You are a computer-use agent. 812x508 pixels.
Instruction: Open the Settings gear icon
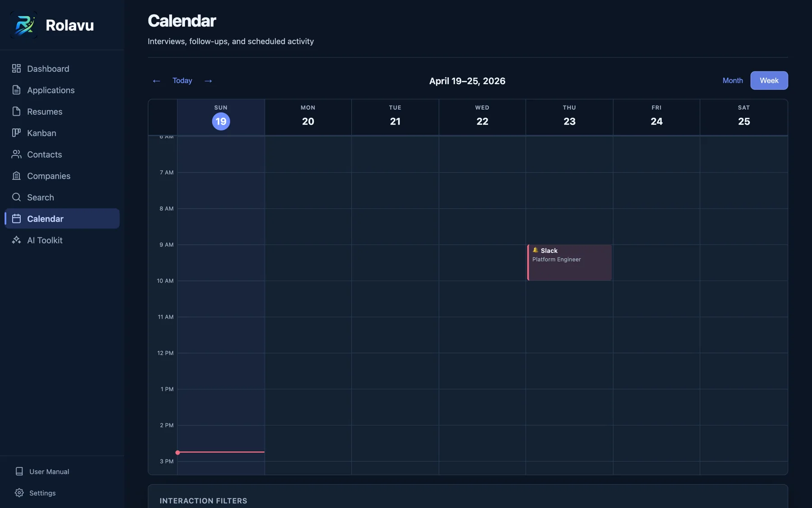[x=19, y=493]
